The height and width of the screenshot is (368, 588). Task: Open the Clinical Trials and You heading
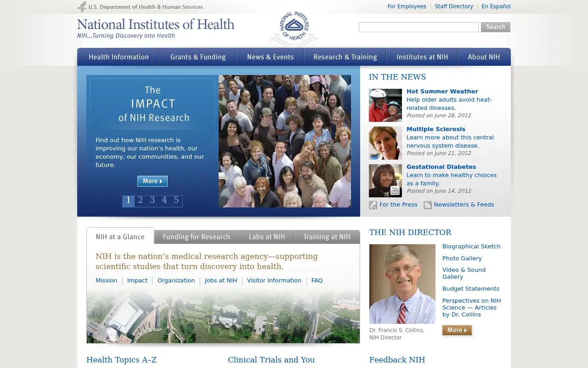click(271, 360)
